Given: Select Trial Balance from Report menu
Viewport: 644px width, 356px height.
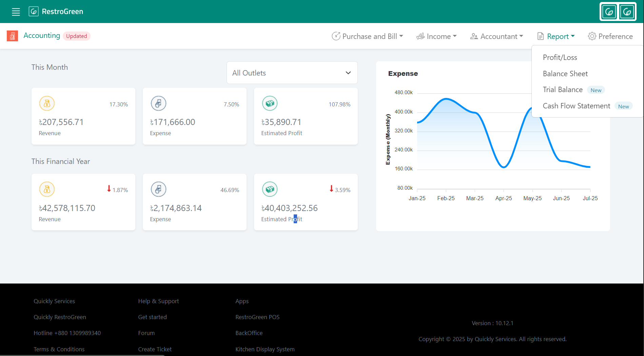Looking at the screenshot, I should pos(563,90).
